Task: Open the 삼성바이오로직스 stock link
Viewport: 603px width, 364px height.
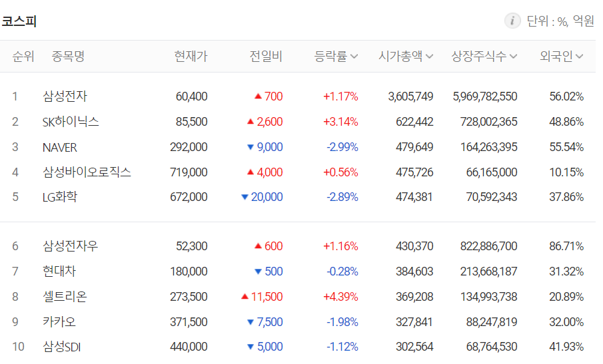Action: [87, 172]
